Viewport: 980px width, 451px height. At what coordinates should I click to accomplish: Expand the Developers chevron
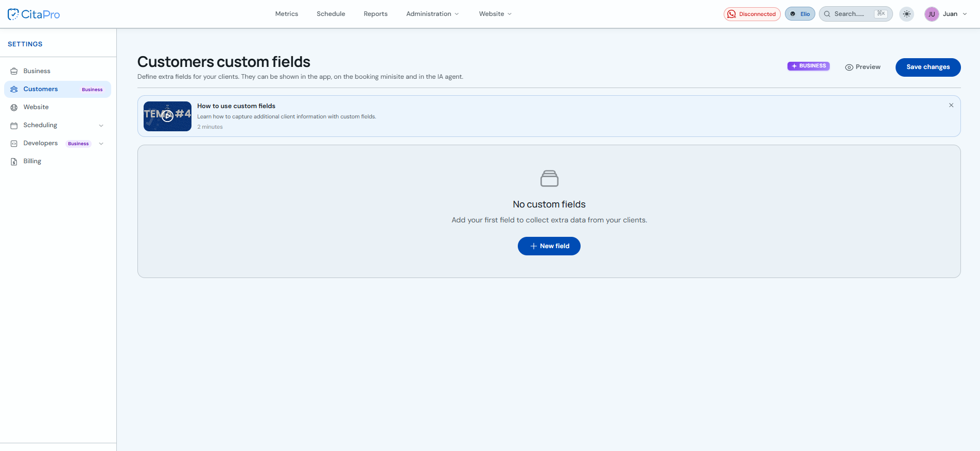(101, 144)
